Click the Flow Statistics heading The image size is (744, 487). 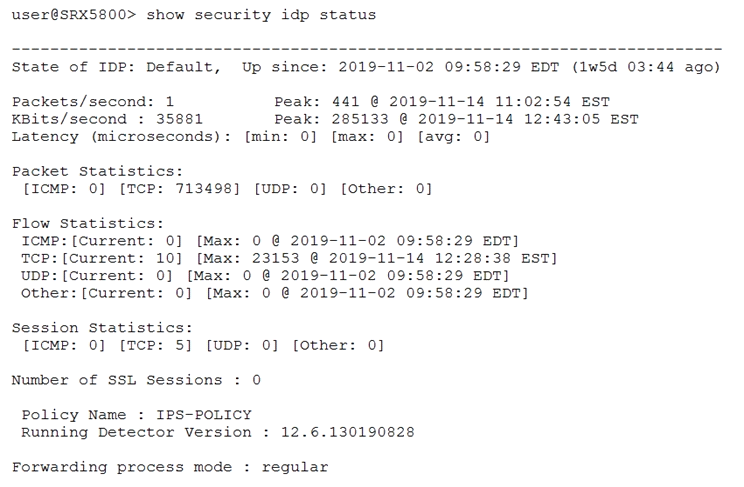click(x=88, y=224)
